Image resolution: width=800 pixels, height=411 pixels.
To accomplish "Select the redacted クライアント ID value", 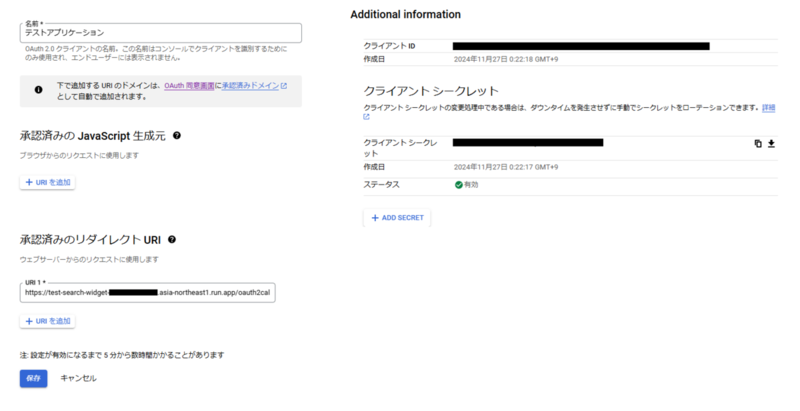I will (581, 46).
